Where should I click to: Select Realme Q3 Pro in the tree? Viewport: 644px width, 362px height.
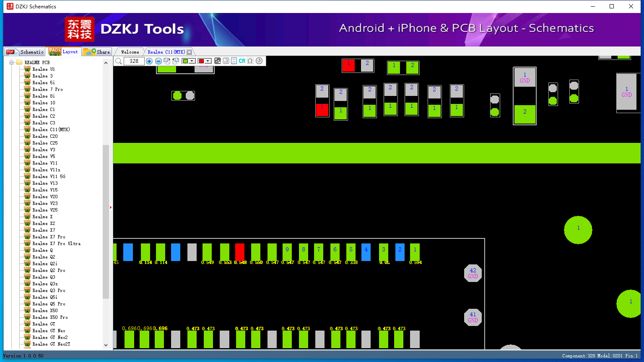point(49,290)
